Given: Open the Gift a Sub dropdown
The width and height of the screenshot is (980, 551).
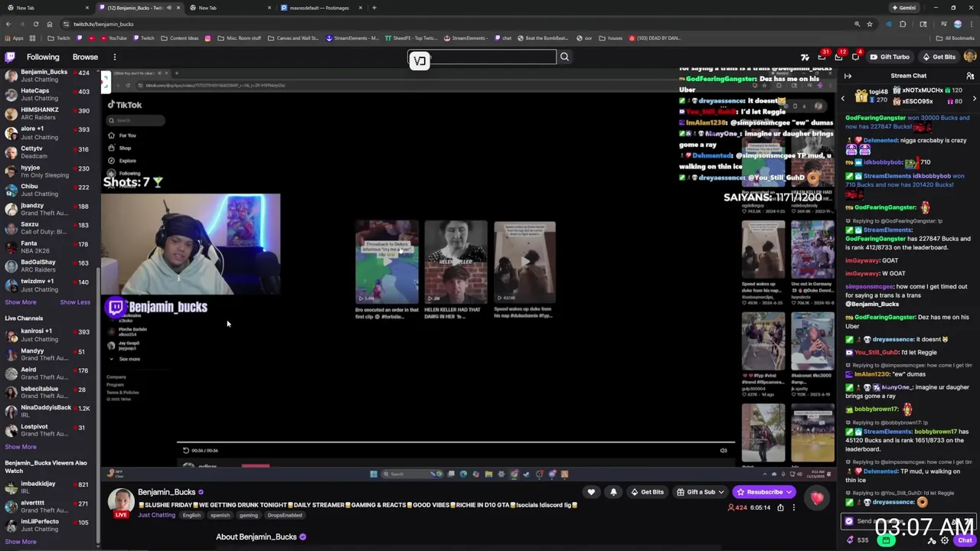Looking at the screenshot, I should (701, 492).
